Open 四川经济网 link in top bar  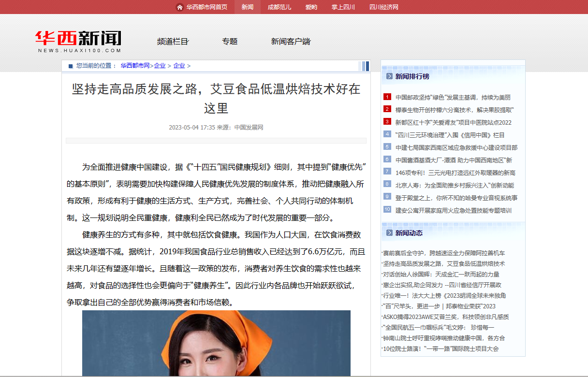pos(383,7)
